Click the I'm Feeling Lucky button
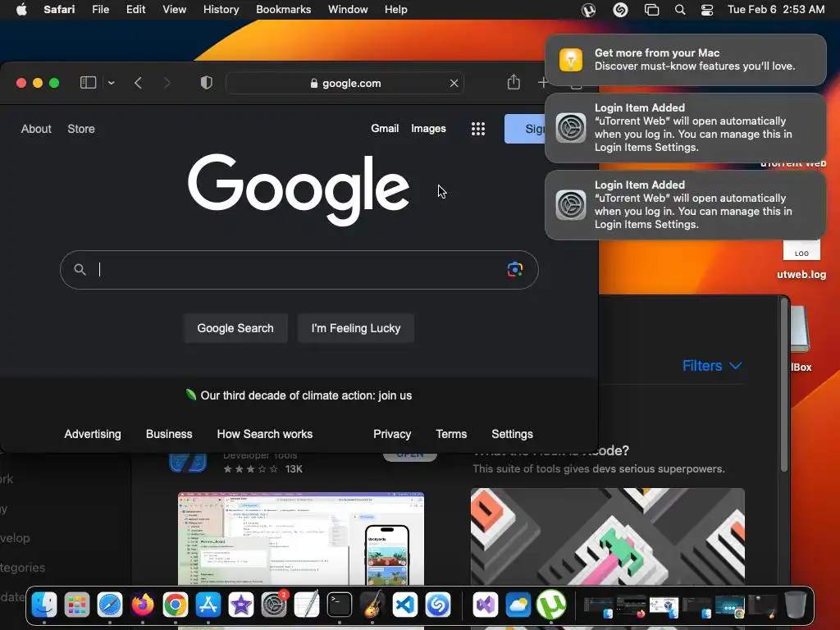Image resolution: width=840 pixels, height=630 pixels. pos(356,328)
